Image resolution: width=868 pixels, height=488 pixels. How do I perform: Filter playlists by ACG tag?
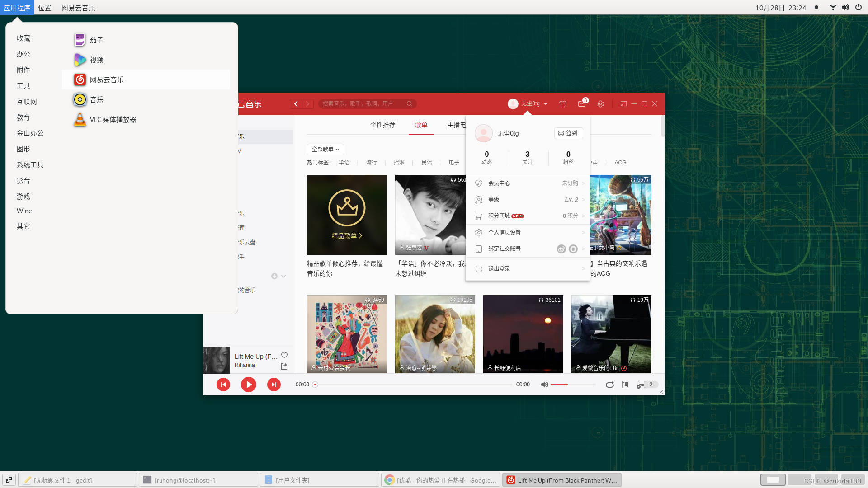coord(620,162)
